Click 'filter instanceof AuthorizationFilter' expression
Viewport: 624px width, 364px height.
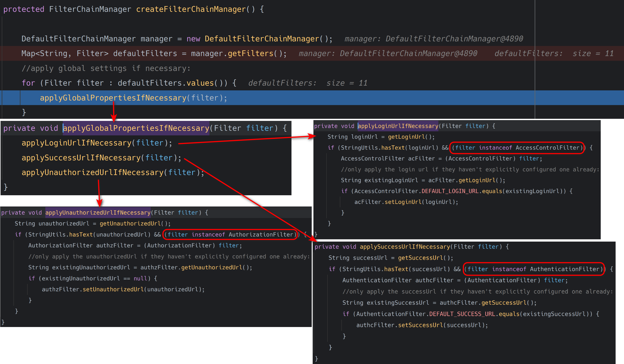click(230, 234)
